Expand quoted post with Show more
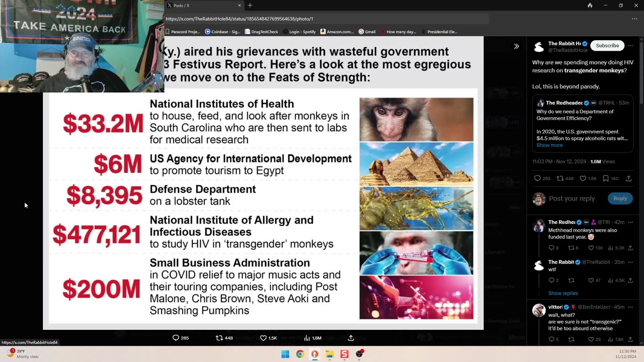Viewport: 644px width, 362px height. point(549,145)
